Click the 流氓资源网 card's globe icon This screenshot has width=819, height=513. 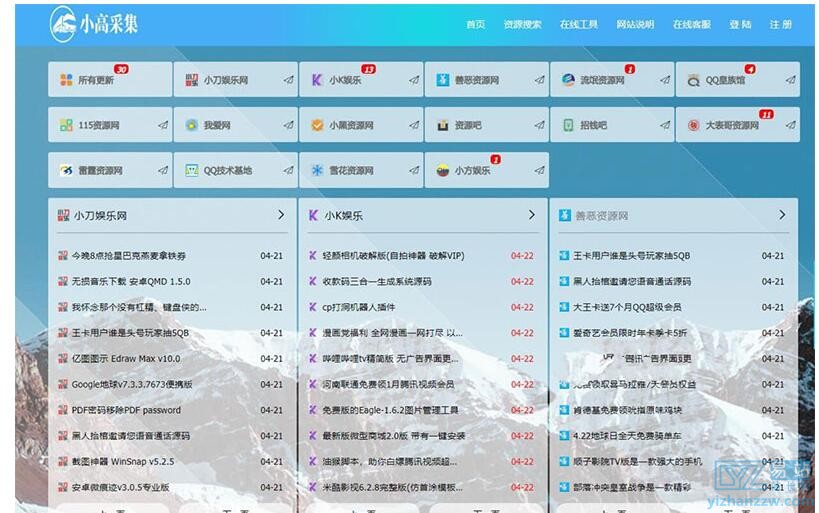pos(568,80)
